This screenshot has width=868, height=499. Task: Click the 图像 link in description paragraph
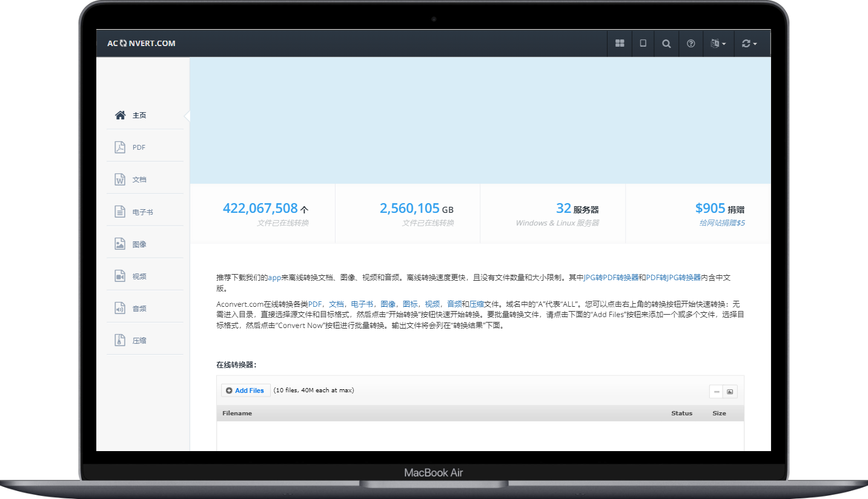tap(388, 304)
